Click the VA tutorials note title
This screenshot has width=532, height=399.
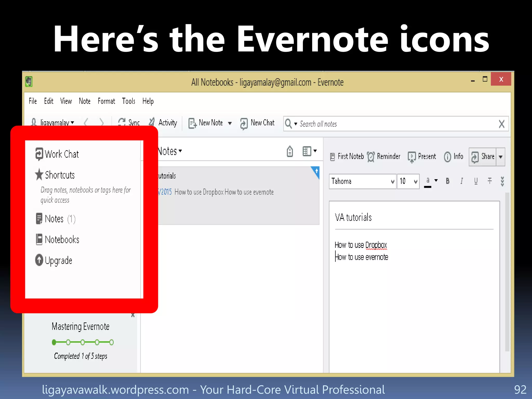click(353, 217)
